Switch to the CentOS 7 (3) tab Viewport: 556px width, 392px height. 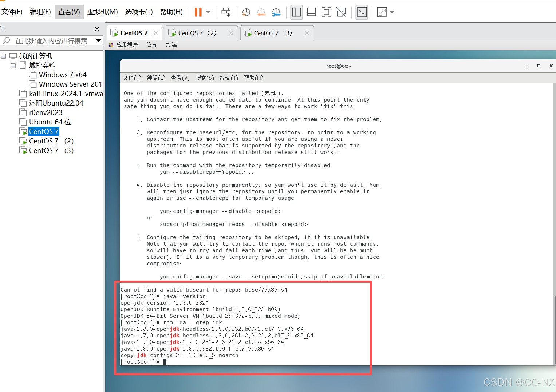(x=273, y=33)
